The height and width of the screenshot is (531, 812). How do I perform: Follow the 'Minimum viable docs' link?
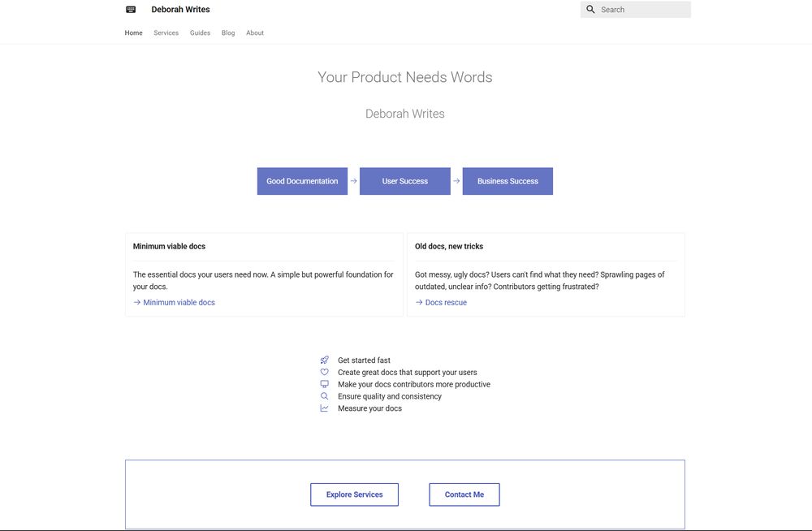(x=179, y=301)
